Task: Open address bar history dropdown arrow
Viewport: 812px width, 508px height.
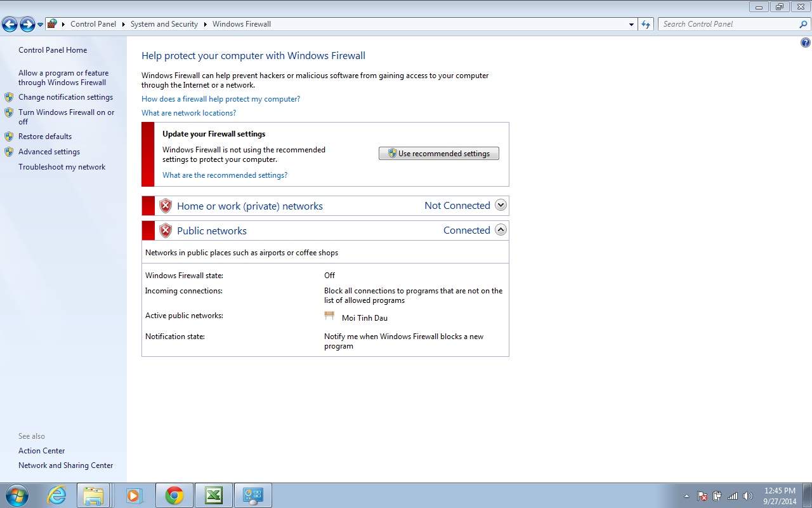Action: 631,24
